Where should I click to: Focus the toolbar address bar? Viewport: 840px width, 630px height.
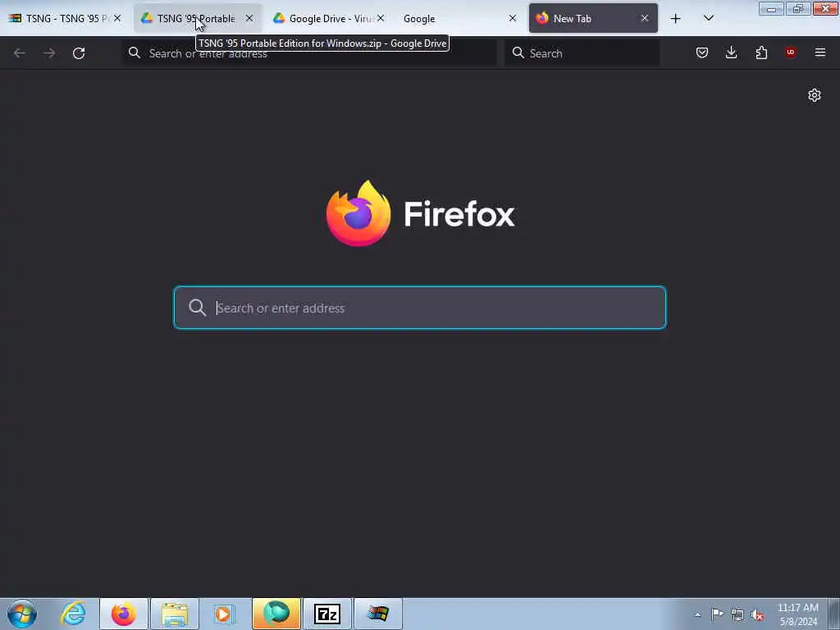pos(309,53)
